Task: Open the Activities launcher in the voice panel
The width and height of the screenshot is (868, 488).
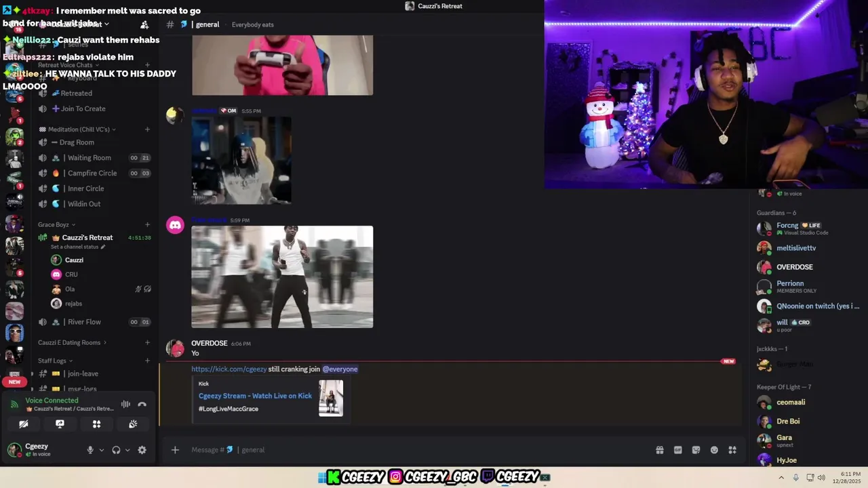Action: pyautogui.click(x=96, y=424)
